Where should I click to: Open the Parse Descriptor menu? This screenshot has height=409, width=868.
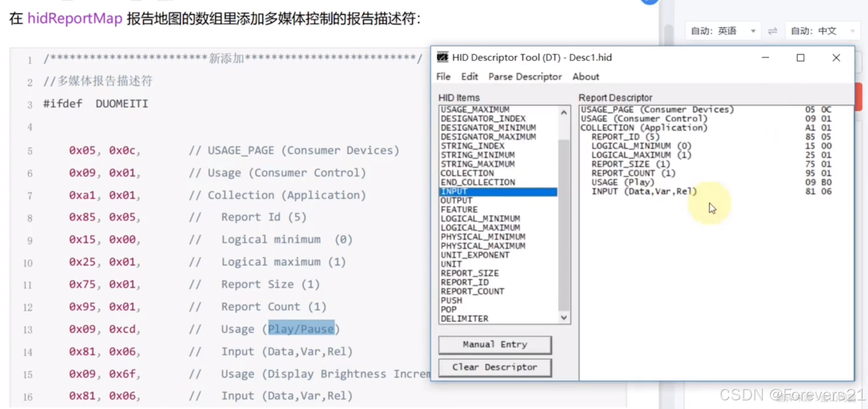click(524, 76)
